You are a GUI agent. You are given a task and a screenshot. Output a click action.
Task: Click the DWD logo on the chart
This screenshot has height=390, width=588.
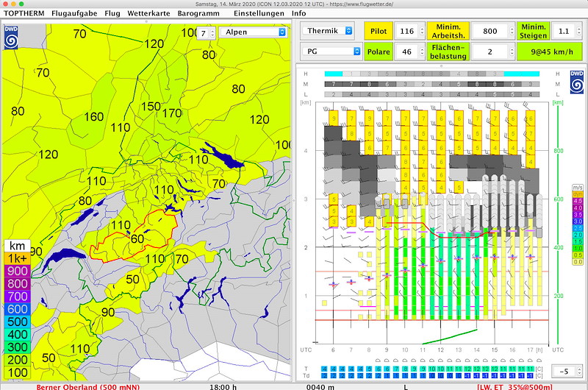point(577,82)
